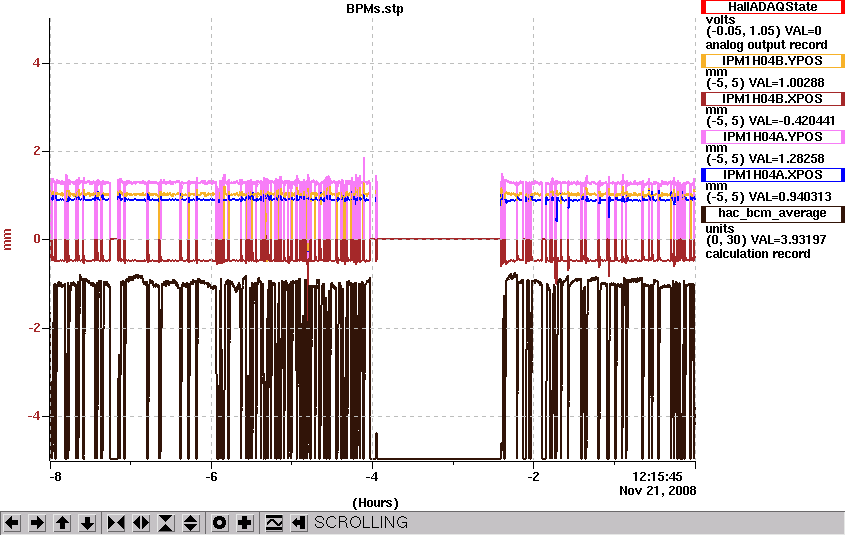Click the BPMs.stp plot title

(x=375, y=9)
